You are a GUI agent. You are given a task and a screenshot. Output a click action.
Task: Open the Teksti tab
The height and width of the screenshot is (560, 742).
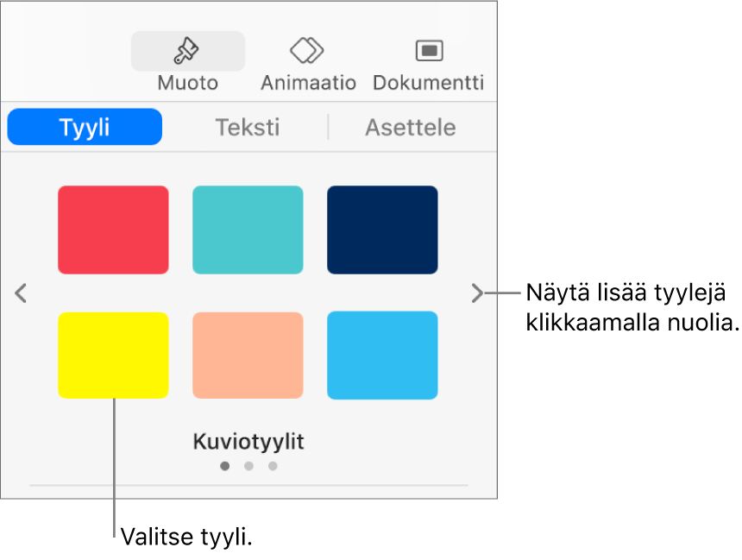point(247,128)
